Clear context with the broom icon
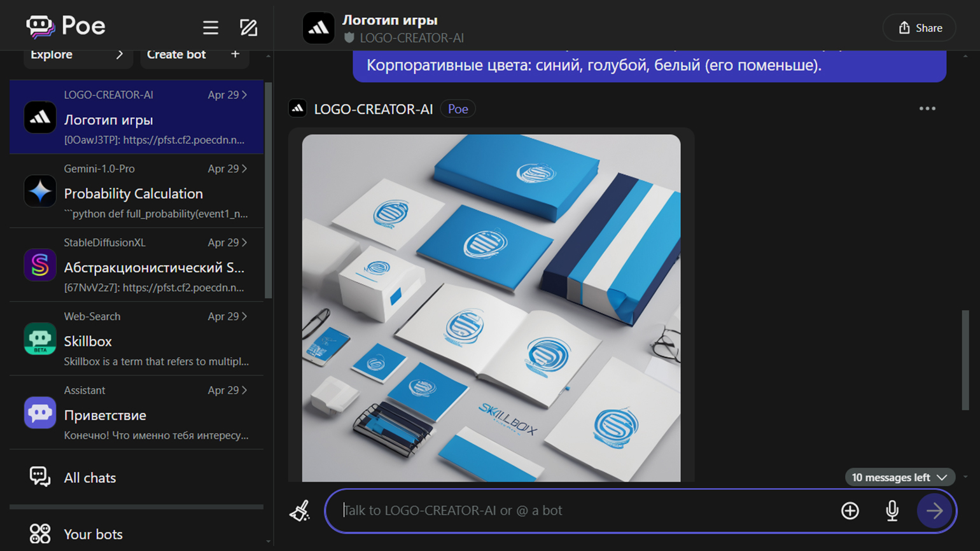 [x=300, y=511]
